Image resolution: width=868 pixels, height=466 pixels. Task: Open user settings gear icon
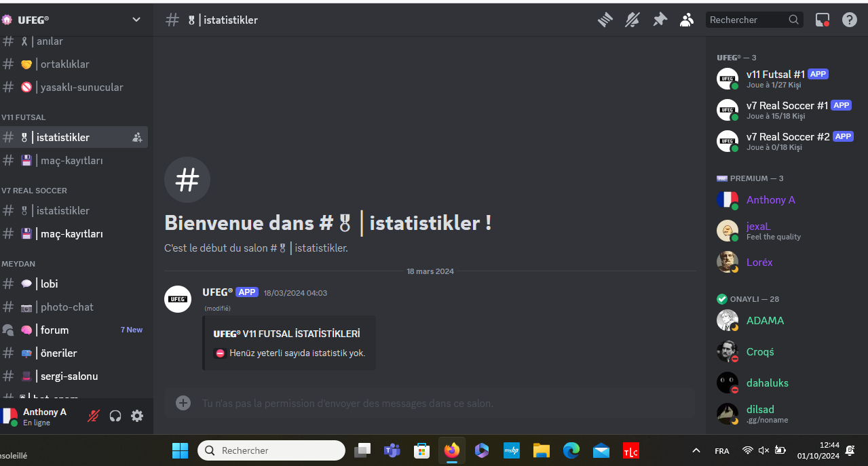tap(137, 416)
